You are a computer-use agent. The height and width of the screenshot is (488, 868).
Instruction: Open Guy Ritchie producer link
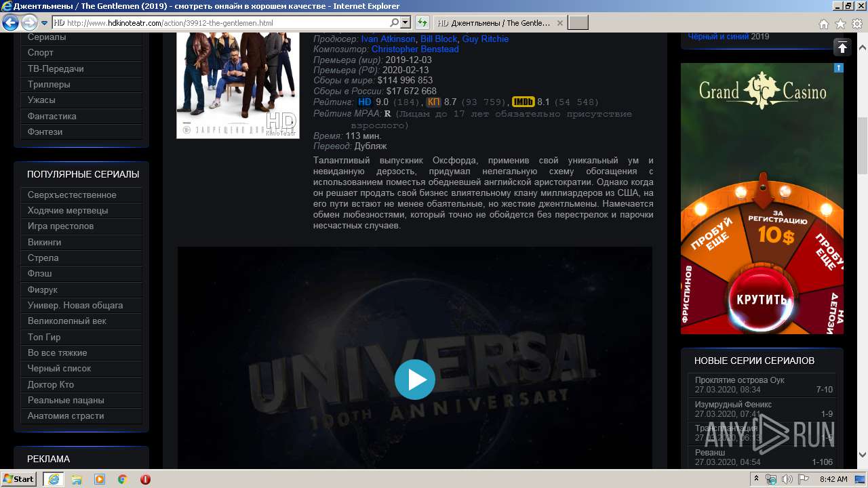pyautogui.click(x=485, y=39)
